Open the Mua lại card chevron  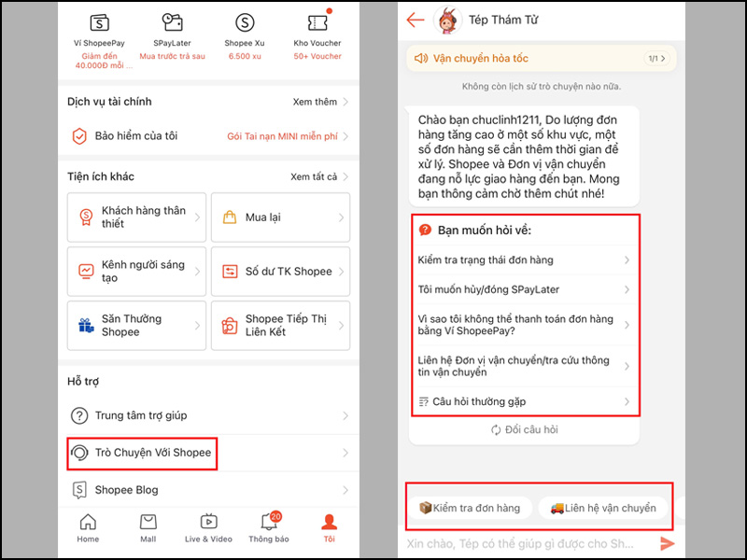(341, 217)
